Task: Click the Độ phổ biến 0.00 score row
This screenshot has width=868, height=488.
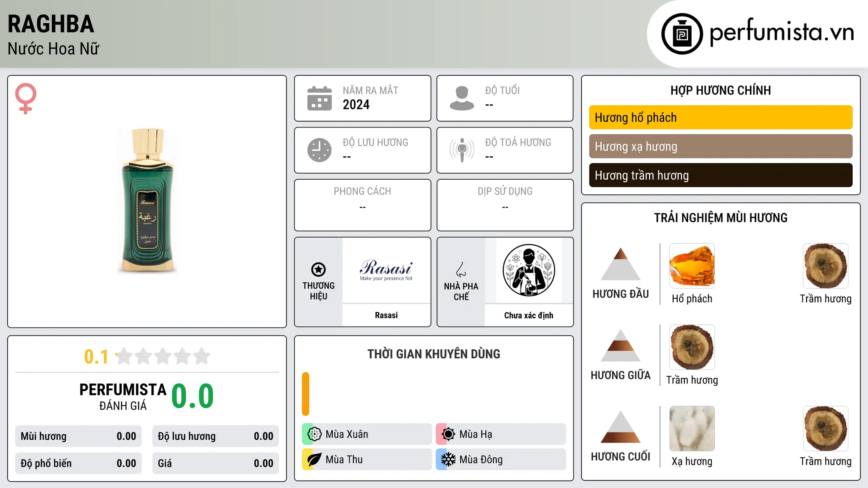Action: click(x=78, y=463)
